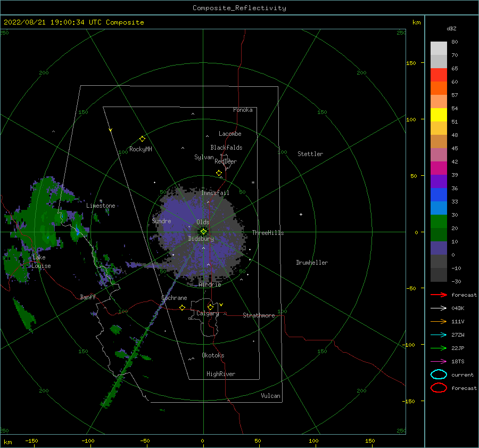Click the Calgary label
The width and height of the screenshot is (479, 448).
coord(208,313)
